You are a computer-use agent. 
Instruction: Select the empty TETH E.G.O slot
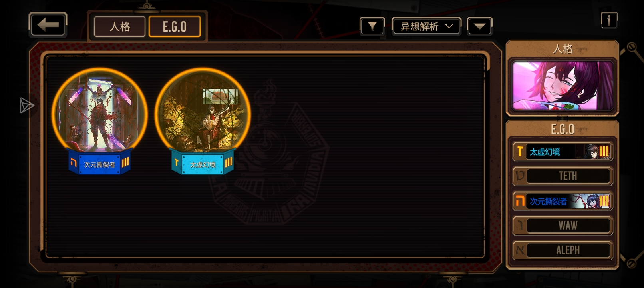pyautogui.click(x=563, y=176)
